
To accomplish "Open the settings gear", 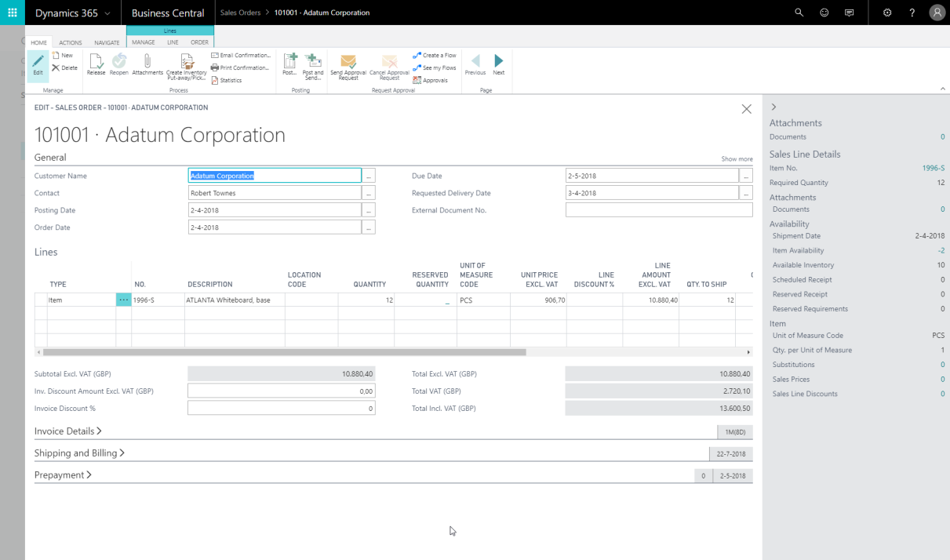I will (x=887, y=13).
